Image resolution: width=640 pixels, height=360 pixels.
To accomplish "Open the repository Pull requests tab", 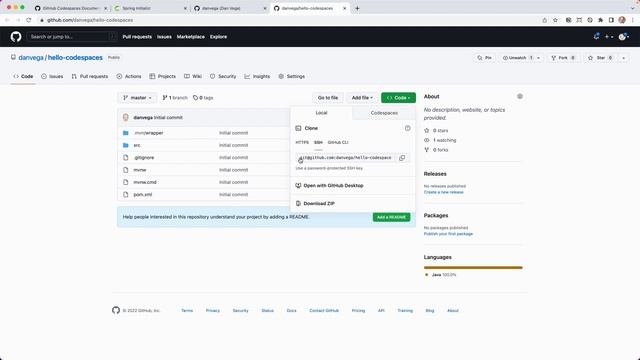I will pyautogui.click(x=90, y=76).
